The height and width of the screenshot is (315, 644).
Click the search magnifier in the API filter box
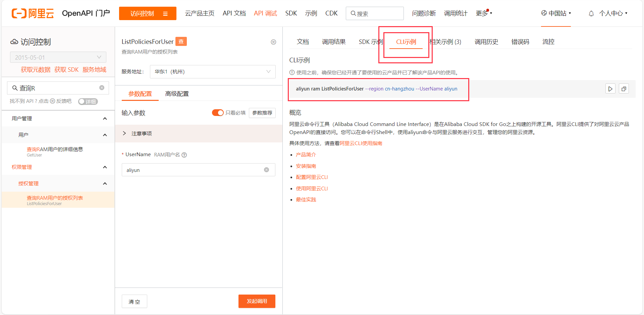coord(15,88)
